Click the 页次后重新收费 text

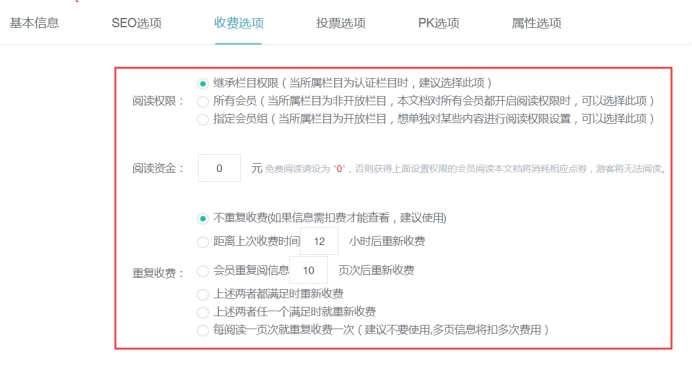pyautogui.click(x=376, y=270)
